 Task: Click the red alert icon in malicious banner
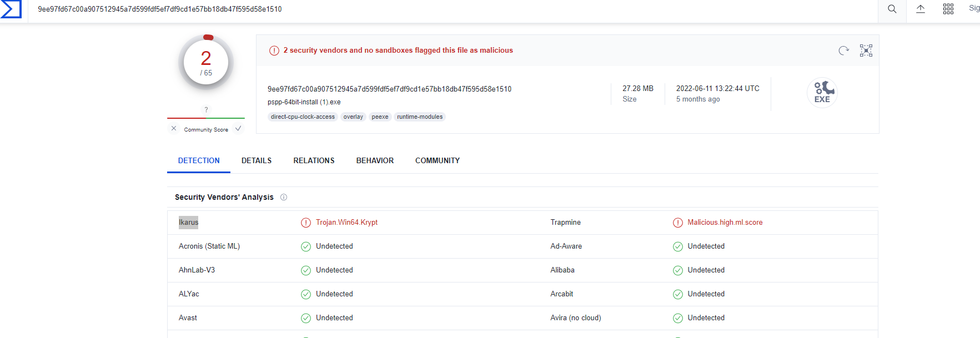coord(274,51)
